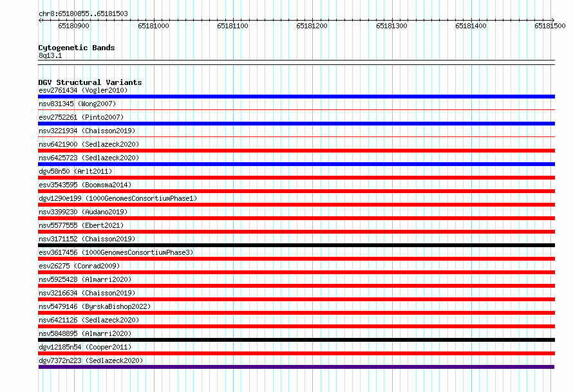Select esv3543595 (Boomsma2014) label
The height and width of the screenshot is (392, 573).
coord(85,185)
